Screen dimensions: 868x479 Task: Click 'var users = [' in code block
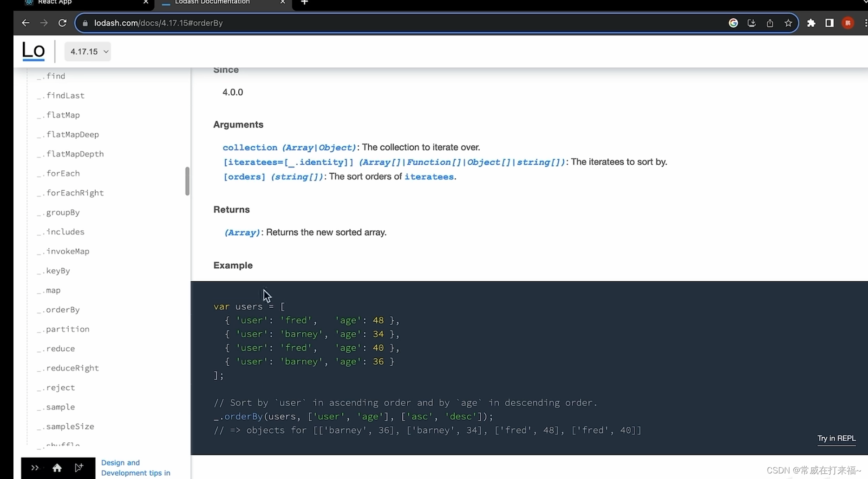[249, 307]
